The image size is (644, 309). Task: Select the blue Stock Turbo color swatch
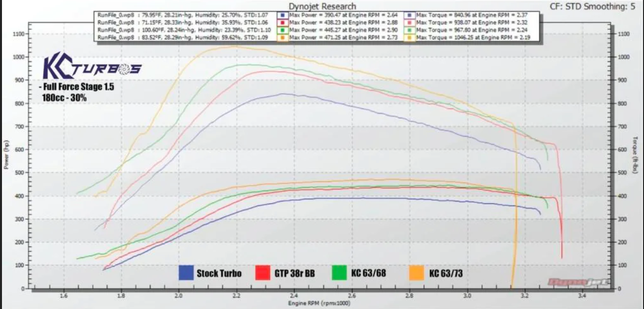(186, 273)
